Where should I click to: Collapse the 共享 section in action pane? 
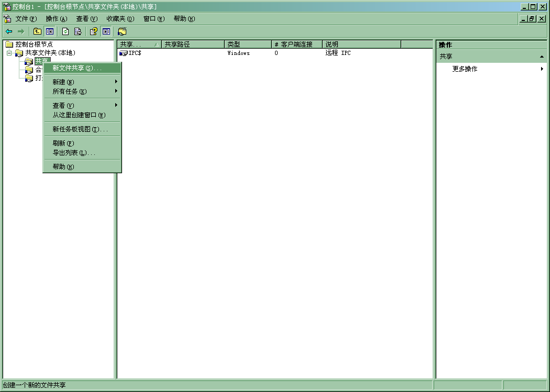(x=542, y=57)
